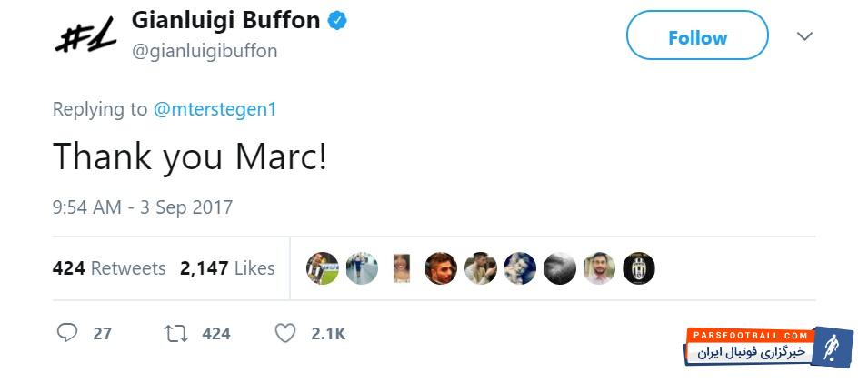Click the 9:54 AM - 3 Sep 2017 timestamp

[x=143, y=207]
